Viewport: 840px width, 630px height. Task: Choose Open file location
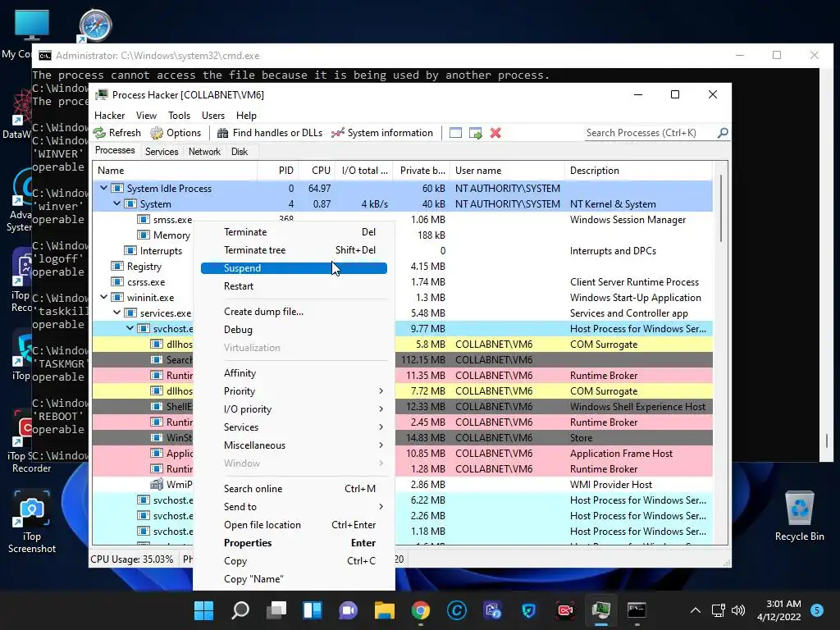(294, 525)
